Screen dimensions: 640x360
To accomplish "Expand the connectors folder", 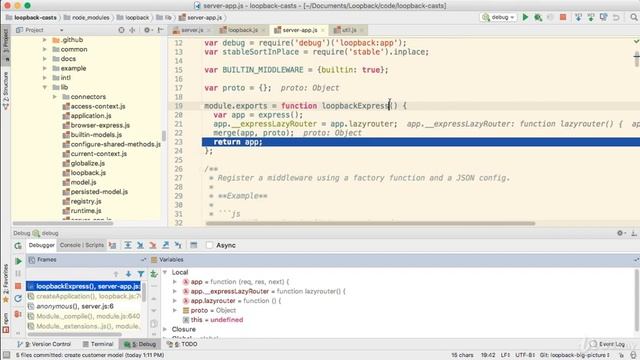I will pyautogui.click(x=55, y=97).
